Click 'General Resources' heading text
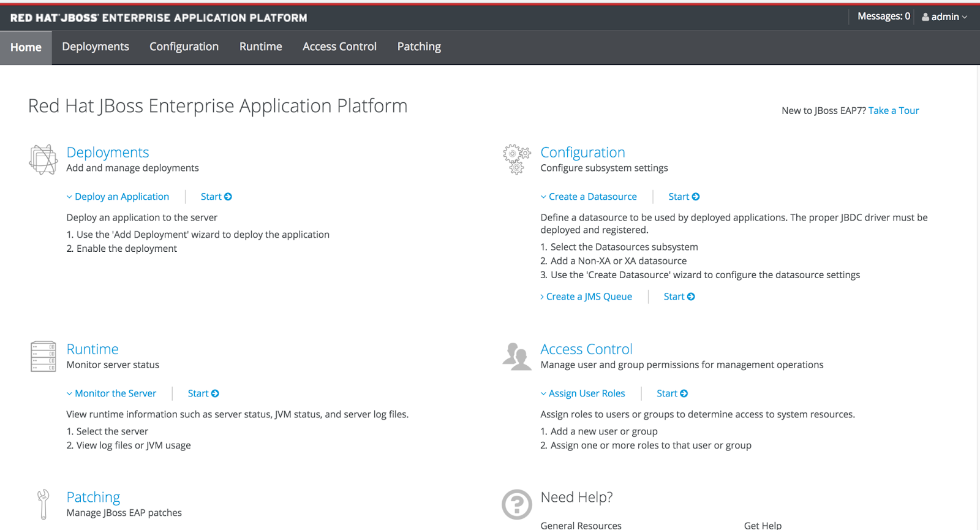 (x=581, y=526)
